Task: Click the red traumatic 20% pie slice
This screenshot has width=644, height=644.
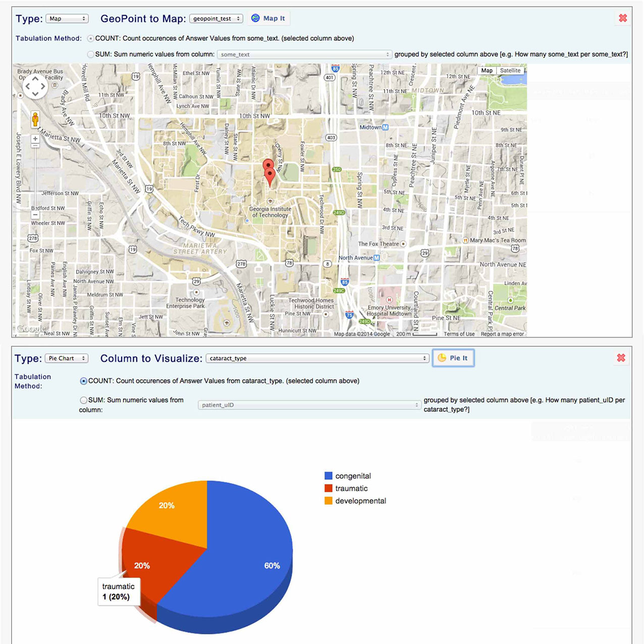Action: pos(156,560)
